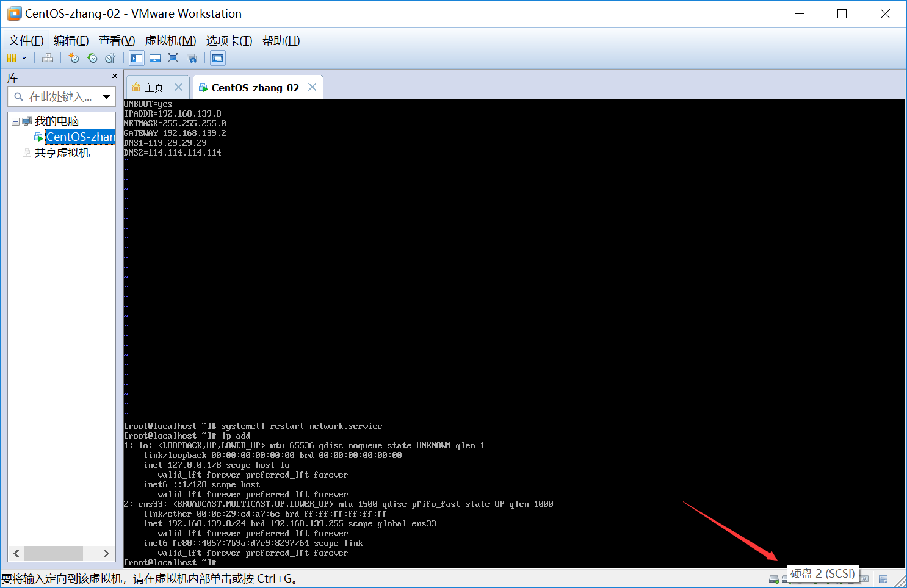Open the library search filter dropdown
907x588 pixels.
click(107, 96)
